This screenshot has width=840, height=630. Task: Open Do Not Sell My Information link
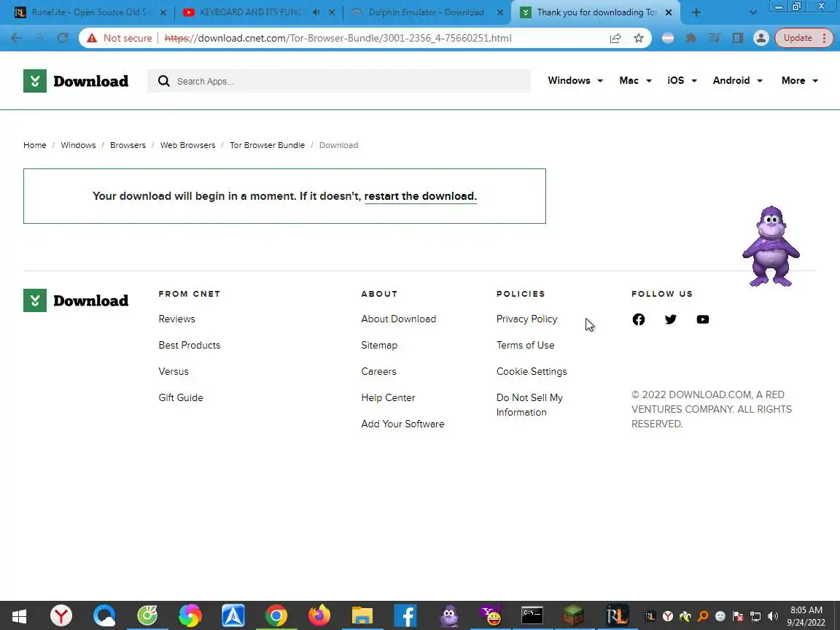pos(529,405)
